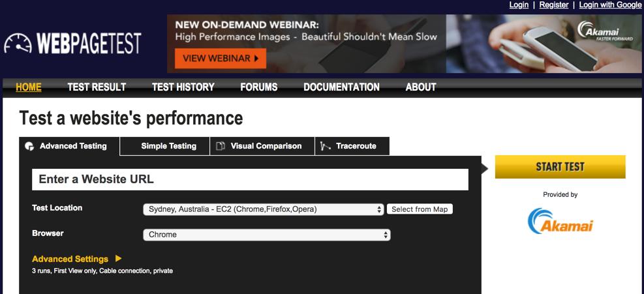Open the Test Location dropdown
Viewport: 644px width, 294px height.
coord(263,209)
